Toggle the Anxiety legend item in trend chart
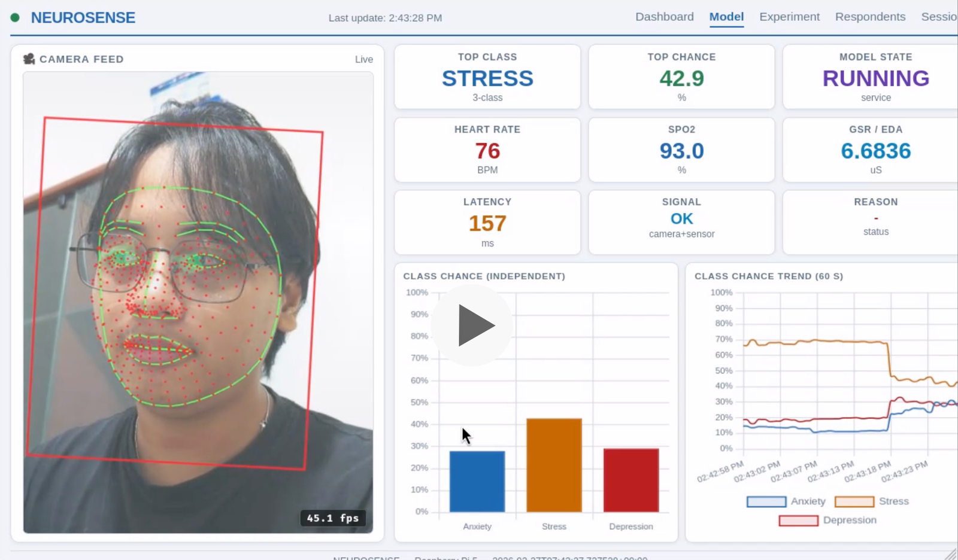The width and height of the screenshot is (958, 560). 786,501
